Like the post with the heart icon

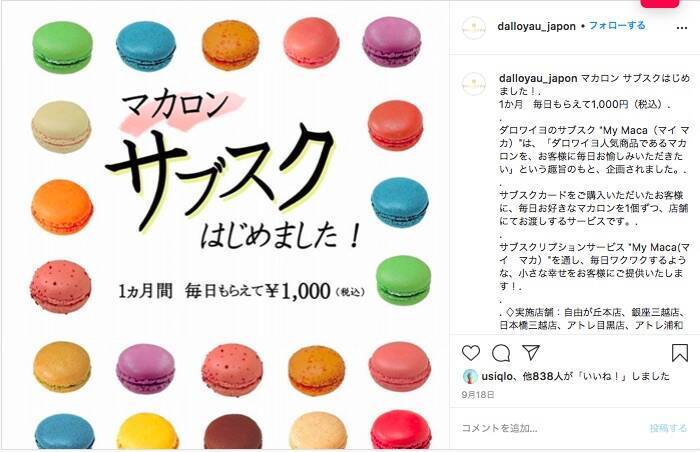[471, 353]
